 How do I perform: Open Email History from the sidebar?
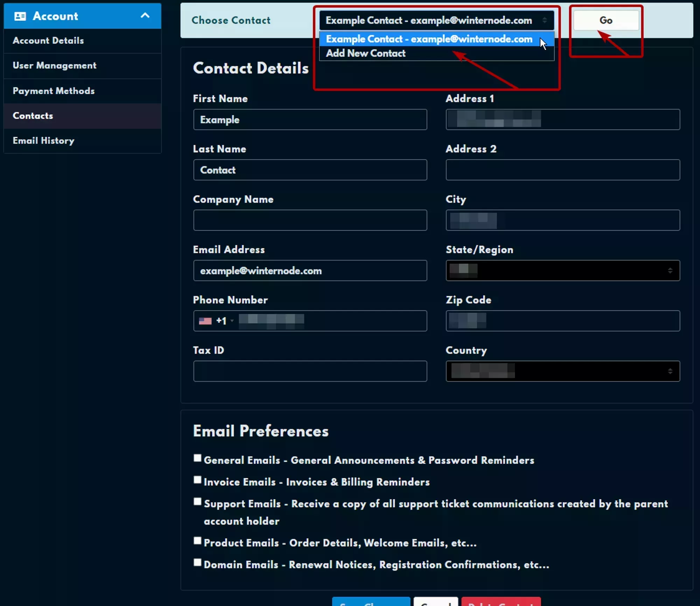[x=43, y=141]
